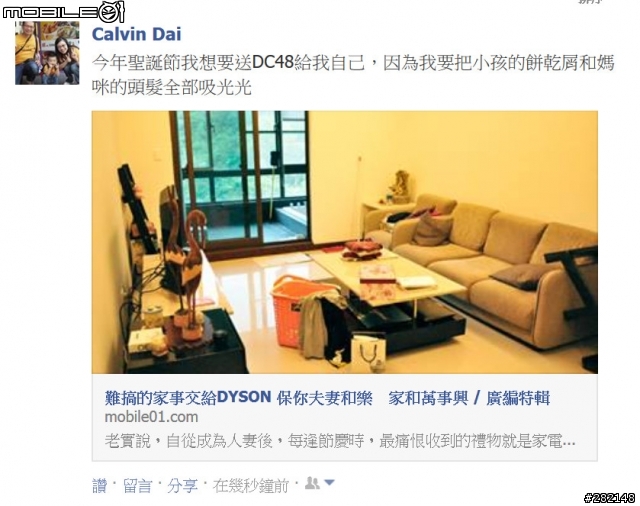
Task: Click 分享 to share the post
Action: coord(182,486)
